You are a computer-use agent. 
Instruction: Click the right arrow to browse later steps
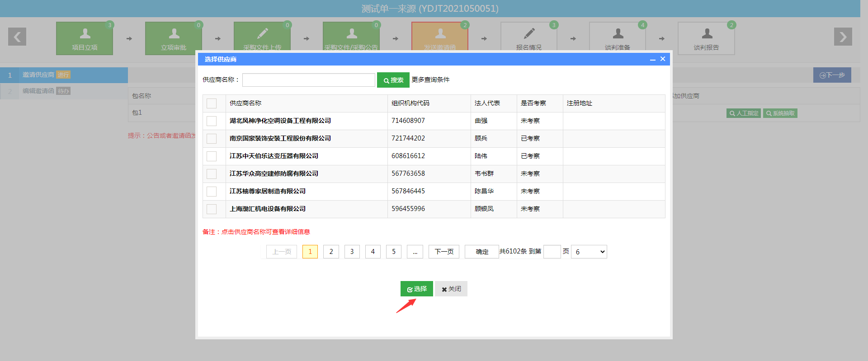coord(843,37)
